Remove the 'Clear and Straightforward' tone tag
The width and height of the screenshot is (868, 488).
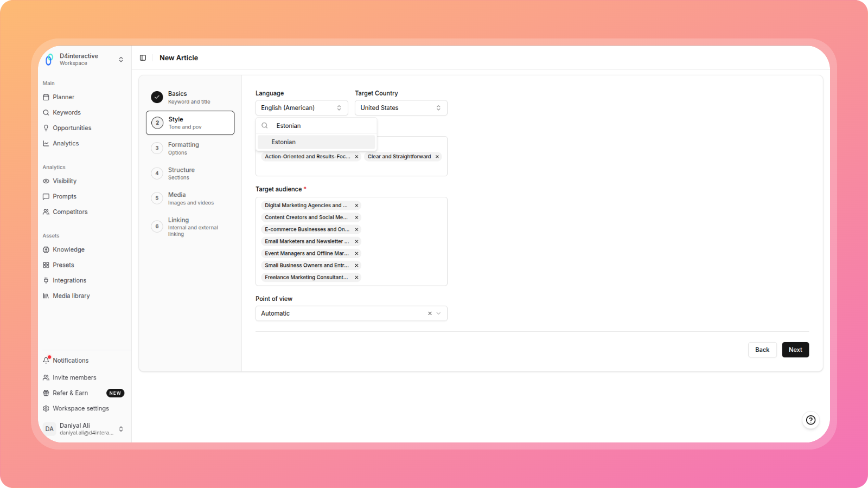(437, 157)
